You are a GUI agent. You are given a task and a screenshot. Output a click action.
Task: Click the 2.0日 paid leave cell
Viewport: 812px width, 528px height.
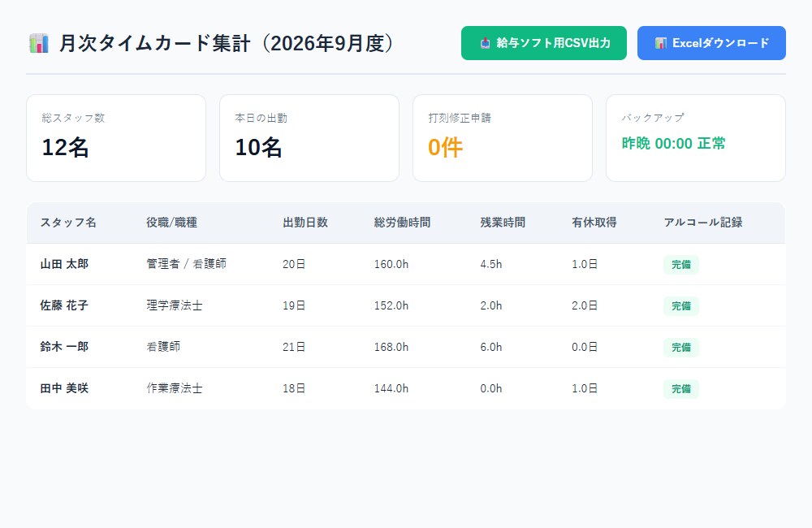coord(585,305)
